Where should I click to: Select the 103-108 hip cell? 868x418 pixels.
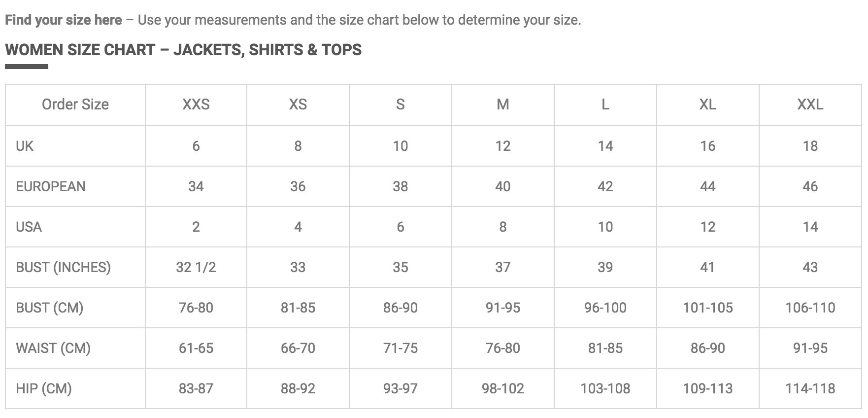coord(605,388)
